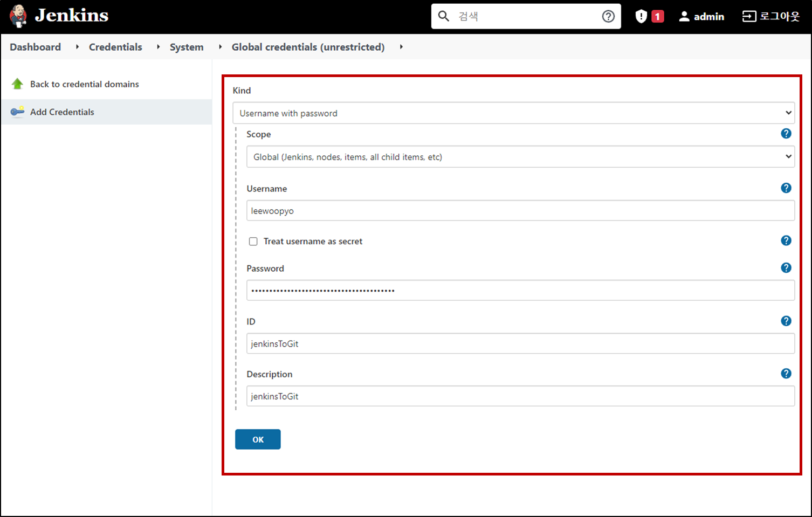Open Global credentials (unrestricted) breadcrumb

point(308,47)
